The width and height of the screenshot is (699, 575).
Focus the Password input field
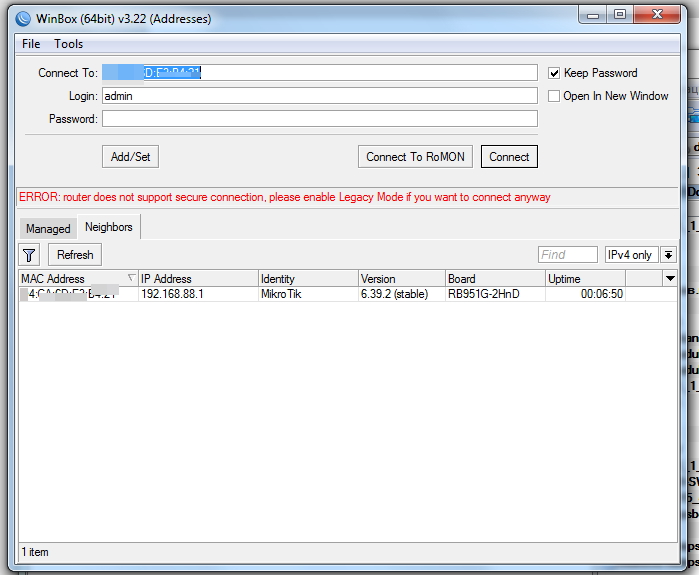coord(319,119)
